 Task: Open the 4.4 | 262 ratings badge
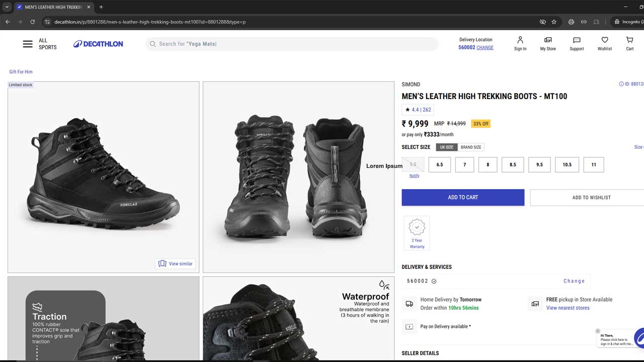(x=418, y=110)
